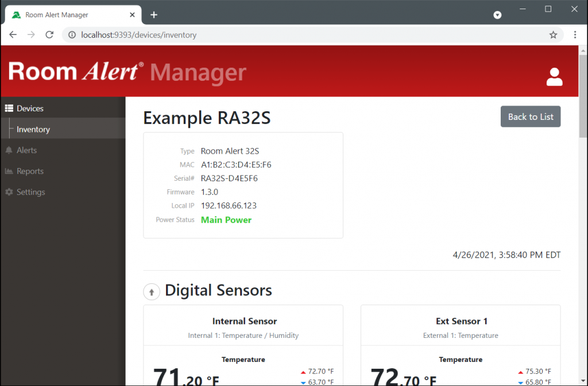Select Inventory in the sidebar menu
The height and width of the screenshot is (386, 588).
coord(33,129)
